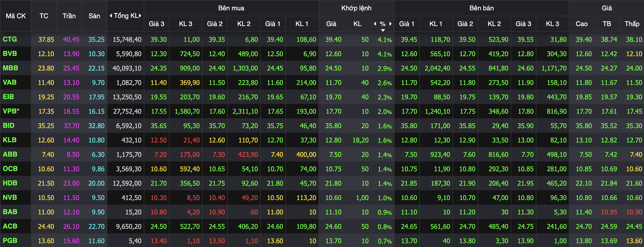Select the ACB ticker symbol

click(10, 226)
